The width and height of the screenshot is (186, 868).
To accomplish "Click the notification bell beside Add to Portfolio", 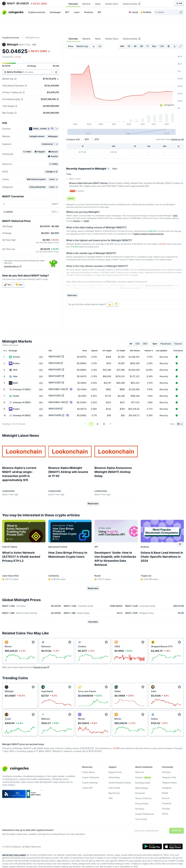I will (56, 72).
